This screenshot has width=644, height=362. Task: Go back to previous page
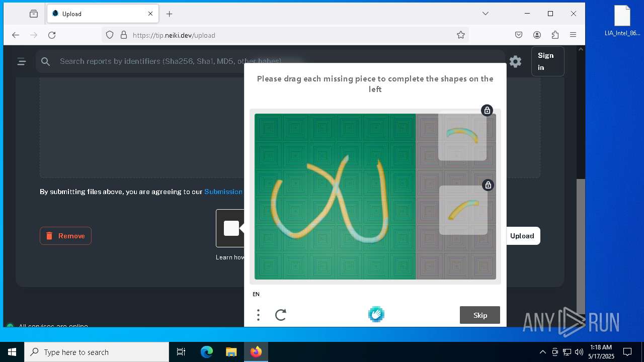(16, 35)
